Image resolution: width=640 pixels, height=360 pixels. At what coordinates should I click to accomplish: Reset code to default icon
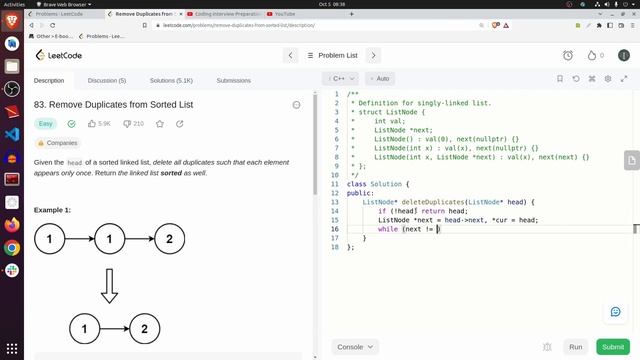[576, 78]
